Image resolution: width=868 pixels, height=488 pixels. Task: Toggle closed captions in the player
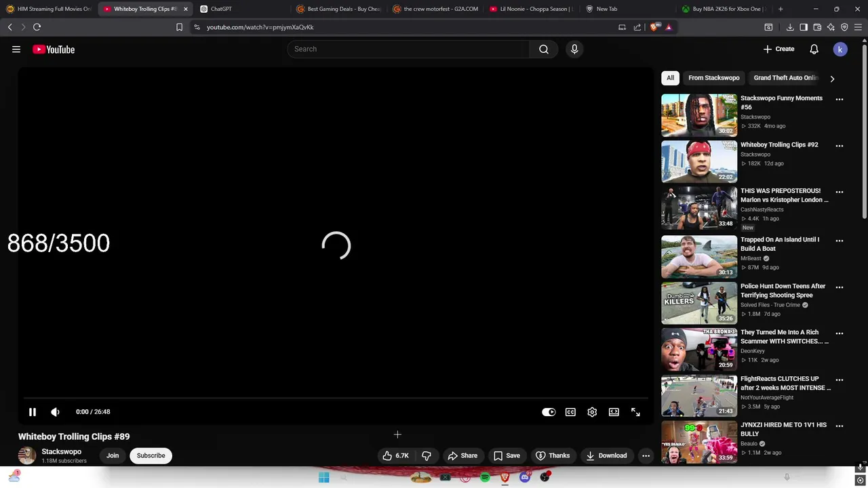570,411
